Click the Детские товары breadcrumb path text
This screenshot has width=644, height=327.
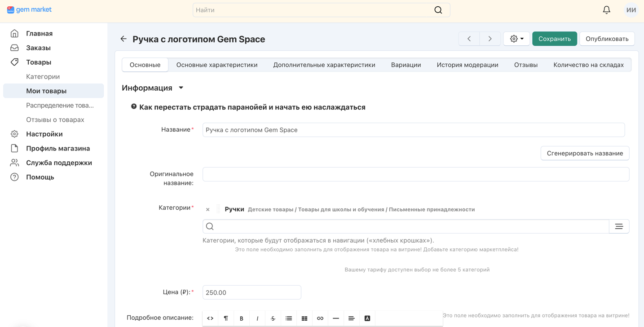point(361,209)
